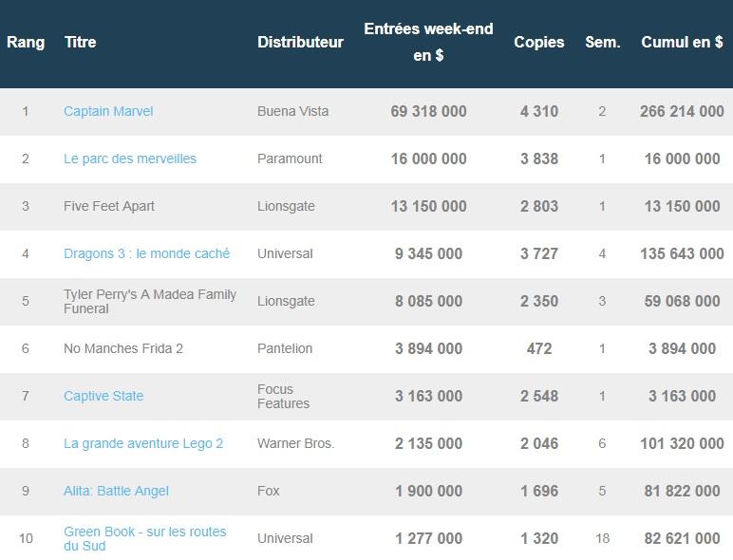Click the Five Feet Apart title text

coord(109,206)
